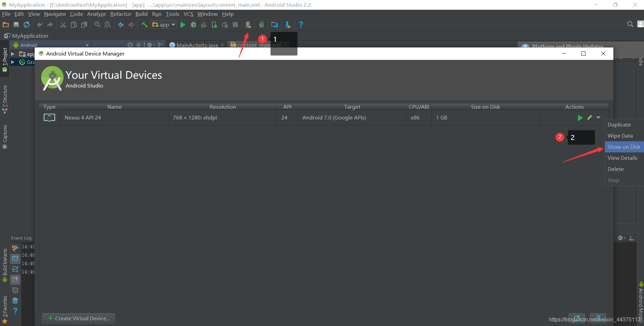This screenshot has width=644, height=326.
Task: Click the Find magnifier icon
Action: (x=97, y=25)
